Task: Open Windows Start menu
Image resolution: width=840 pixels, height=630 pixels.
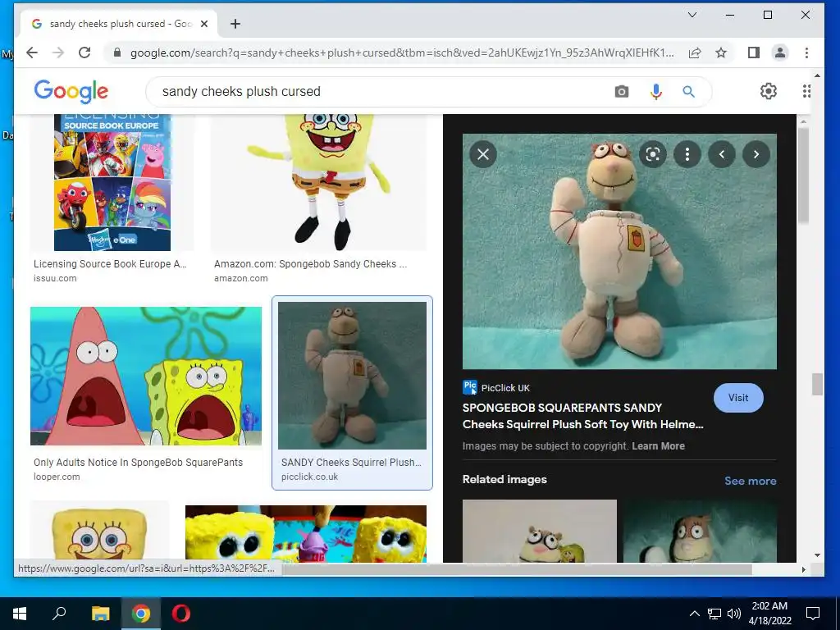Action: 20,614
